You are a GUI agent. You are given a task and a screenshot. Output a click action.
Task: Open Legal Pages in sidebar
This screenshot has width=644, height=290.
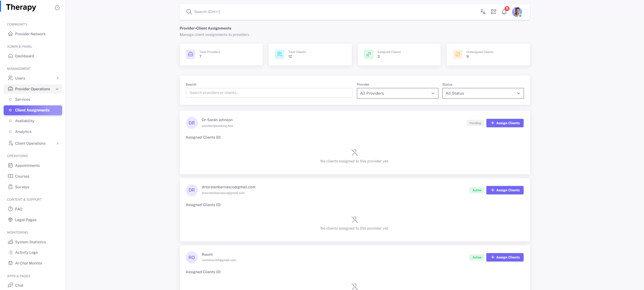[33, 220]
